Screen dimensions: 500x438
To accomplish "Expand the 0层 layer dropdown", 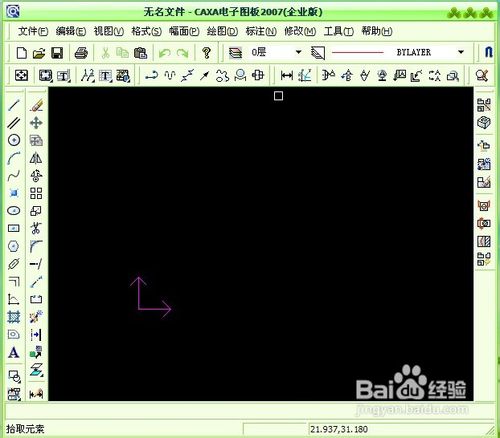I will 299,52.
